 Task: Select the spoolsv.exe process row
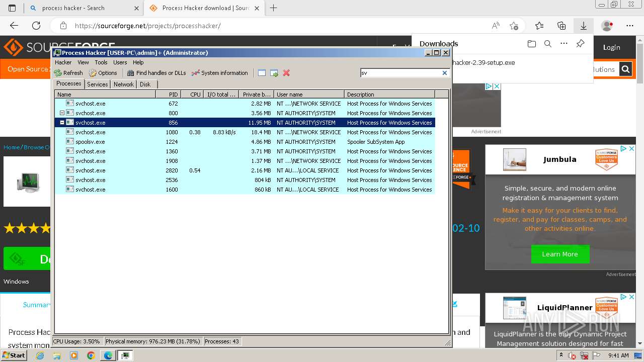coord(245,142)
